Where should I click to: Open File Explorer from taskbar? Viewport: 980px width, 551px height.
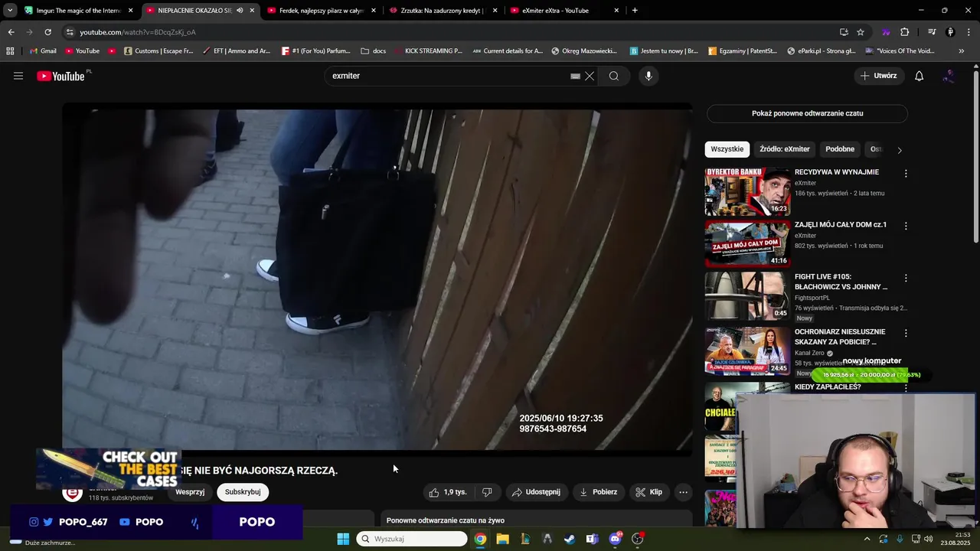(502, 539)
